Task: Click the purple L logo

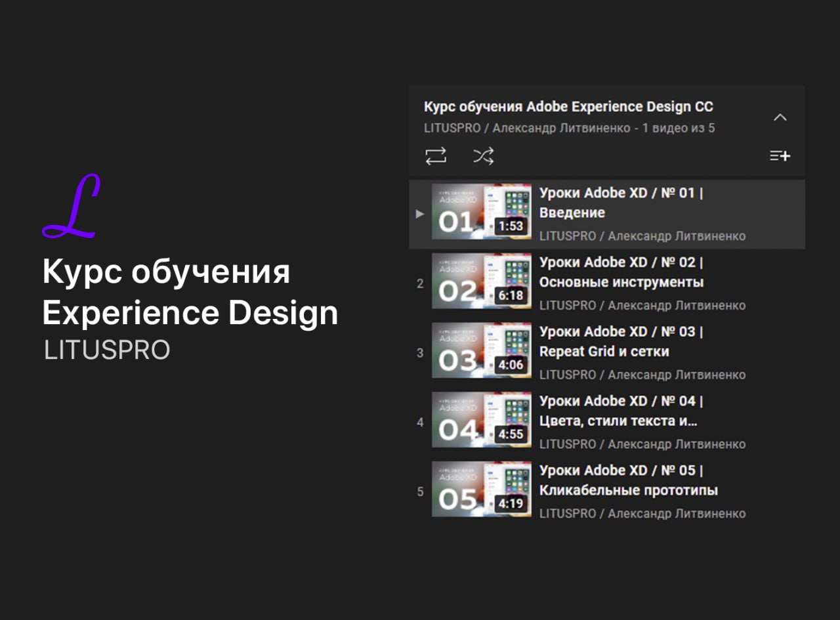Action: coord(72,206)
